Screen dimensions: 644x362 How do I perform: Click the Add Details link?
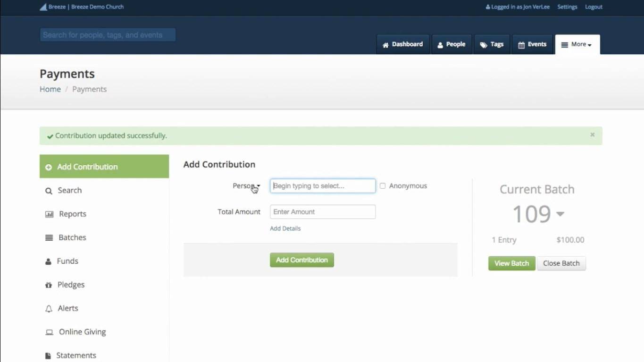[285, 228]
